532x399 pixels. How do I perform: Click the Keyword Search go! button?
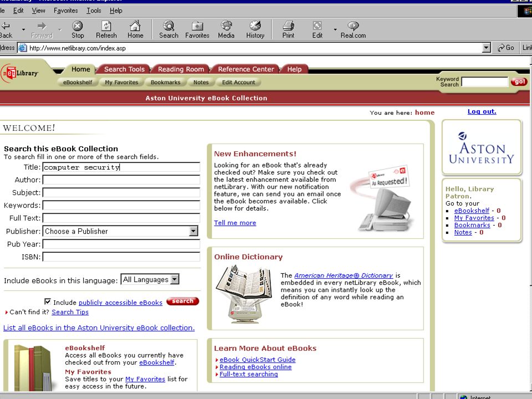pos(519,82)
